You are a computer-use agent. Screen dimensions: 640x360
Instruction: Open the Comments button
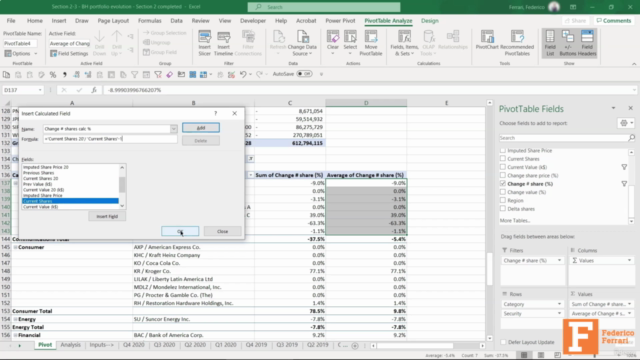tap(613, 20)
